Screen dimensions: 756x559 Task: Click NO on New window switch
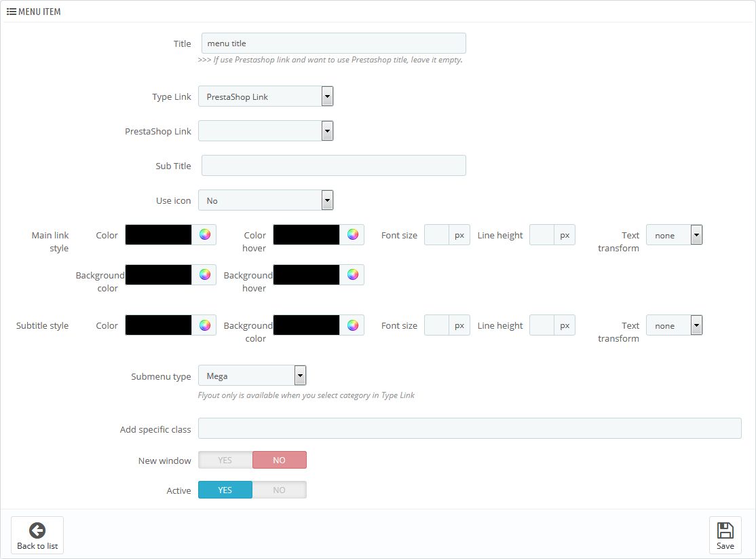click(x=279, y=461)
